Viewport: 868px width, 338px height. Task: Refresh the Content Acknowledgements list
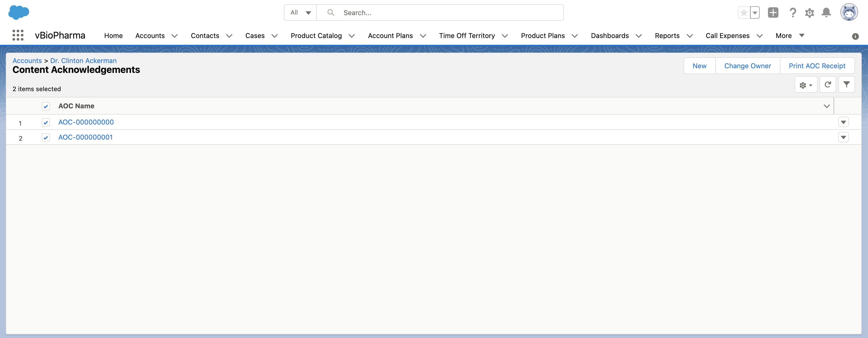(x=828, y=85)
